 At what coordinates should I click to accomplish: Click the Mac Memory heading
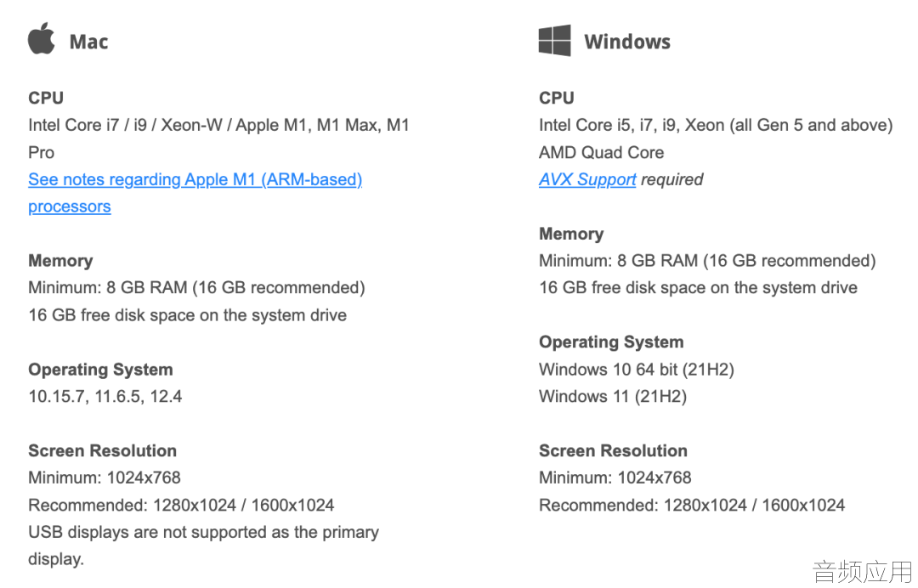coord(60,261)
